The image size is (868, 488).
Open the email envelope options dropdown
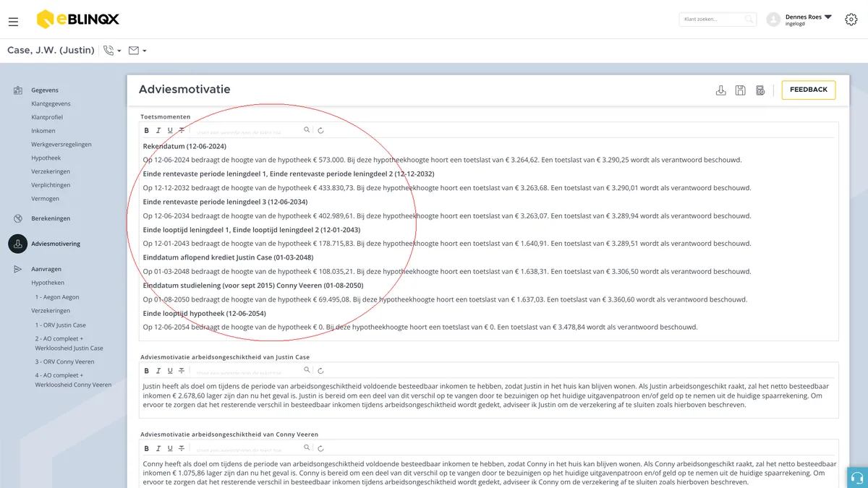(137, 51)
